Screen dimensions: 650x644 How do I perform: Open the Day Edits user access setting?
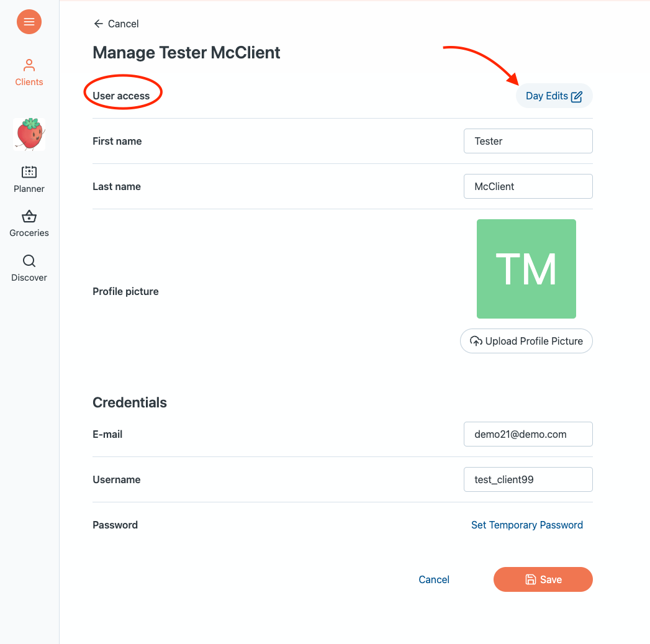547,96
